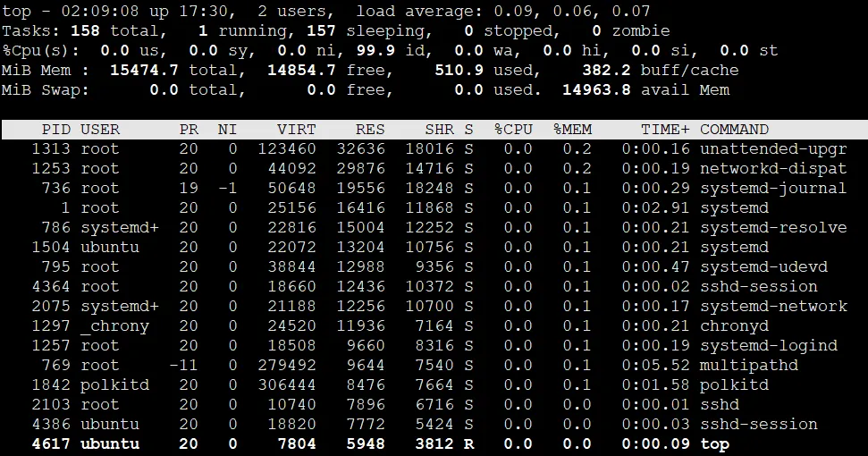The image size is (868, 456).
Task: Click the -11 priority of multipathd
Action: (x=184, y=366)
